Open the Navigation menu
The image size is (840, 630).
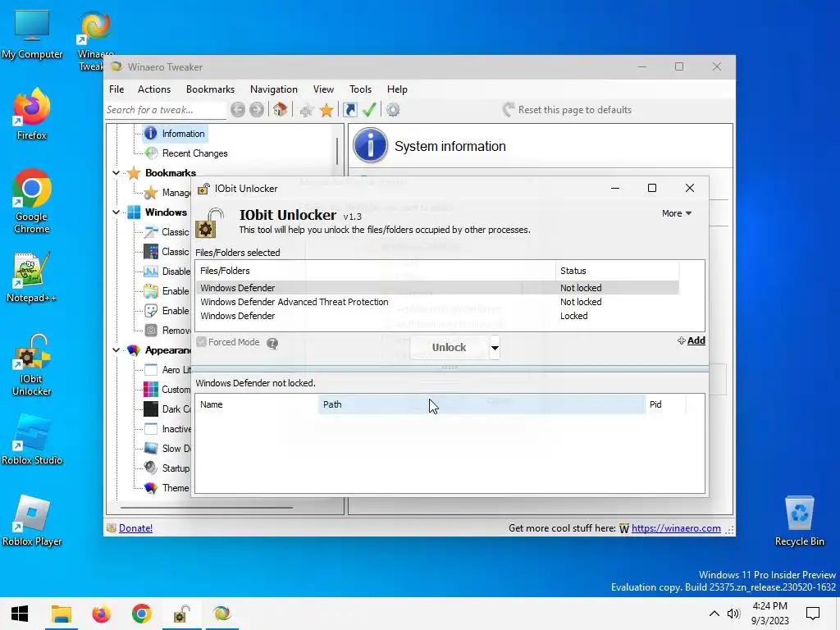274,89
